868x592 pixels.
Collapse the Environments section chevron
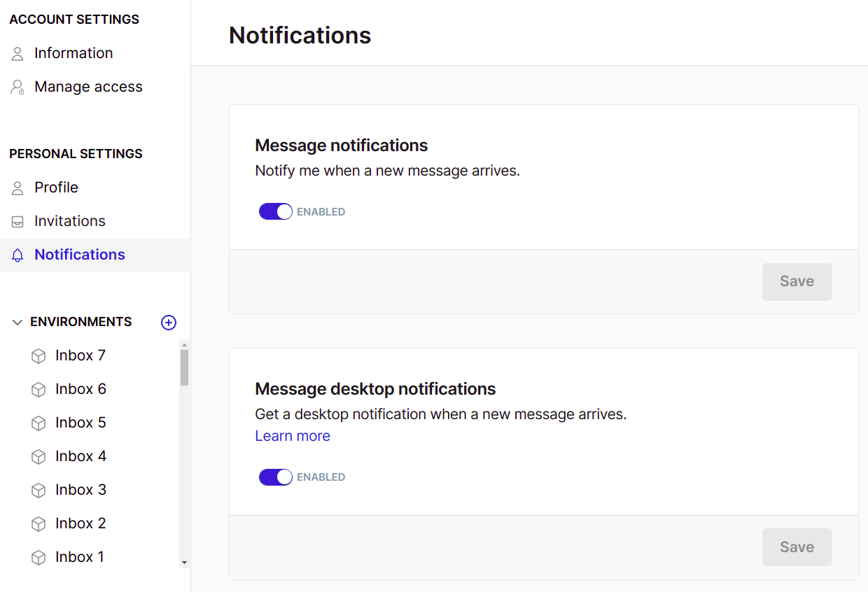(17, 322)
